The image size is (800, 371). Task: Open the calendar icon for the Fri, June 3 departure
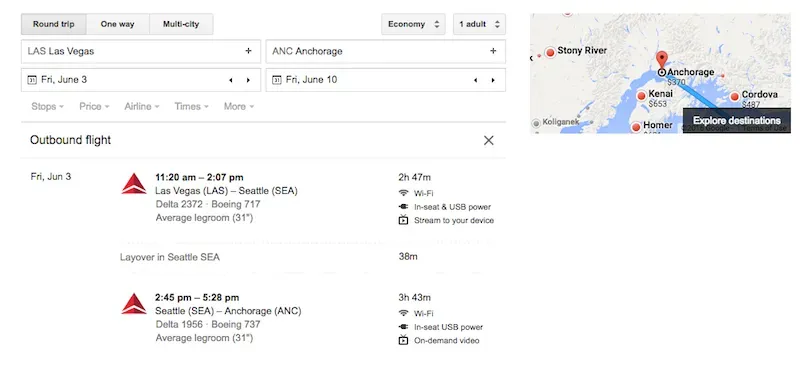tap(32, 80)
